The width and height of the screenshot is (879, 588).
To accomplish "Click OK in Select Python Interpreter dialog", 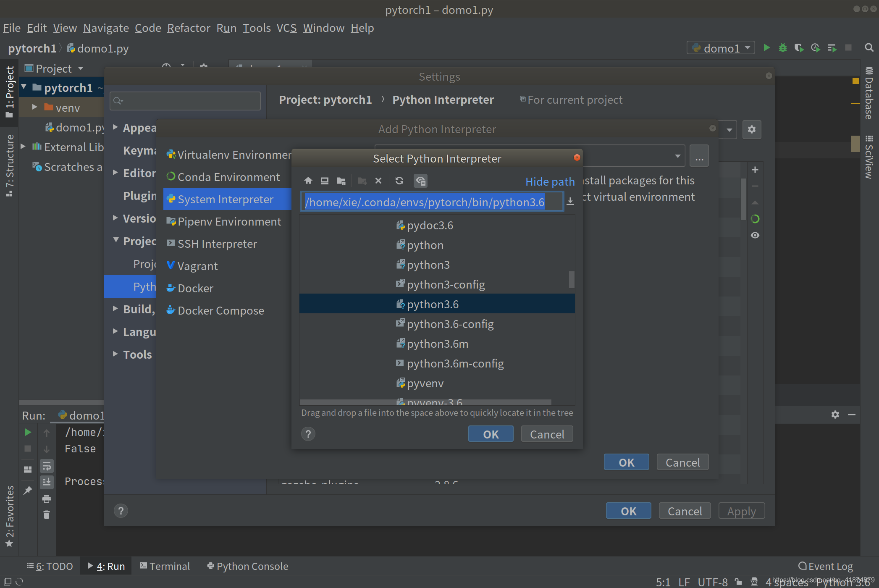I will click(x=491, y=434).
